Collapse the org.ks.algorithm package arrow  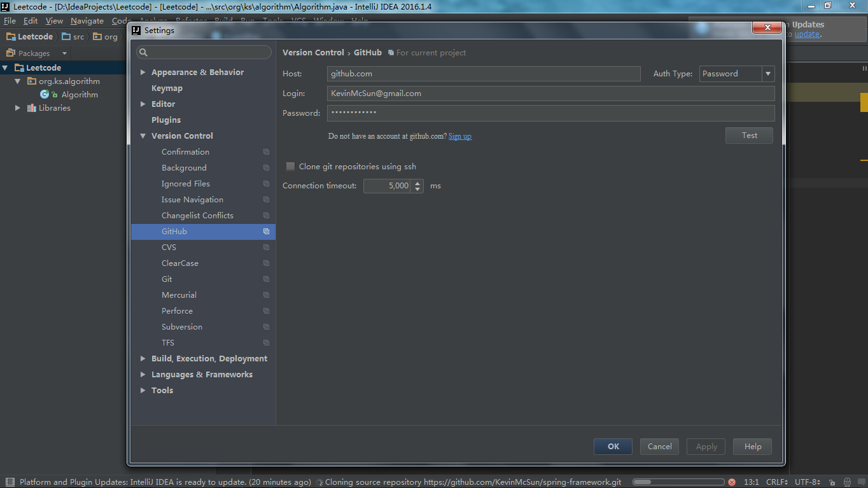(x=18, y=81)
